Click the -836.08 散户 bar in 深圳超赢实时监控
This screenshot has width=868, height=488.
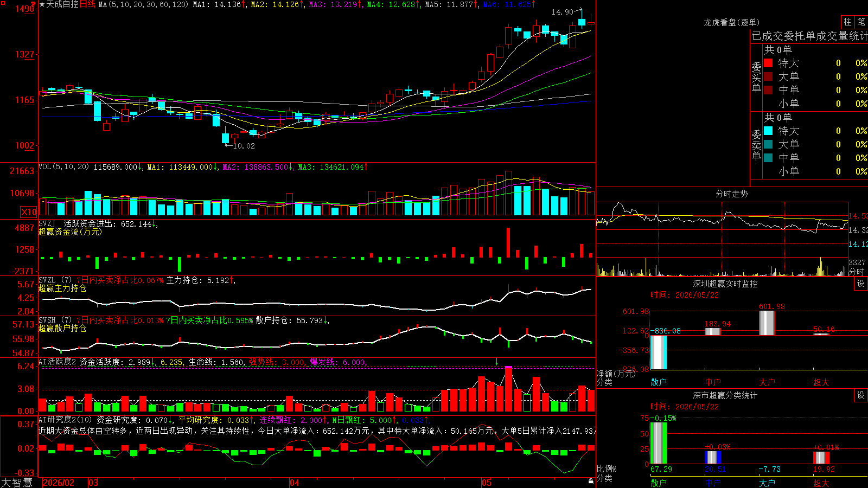(659, 352)
